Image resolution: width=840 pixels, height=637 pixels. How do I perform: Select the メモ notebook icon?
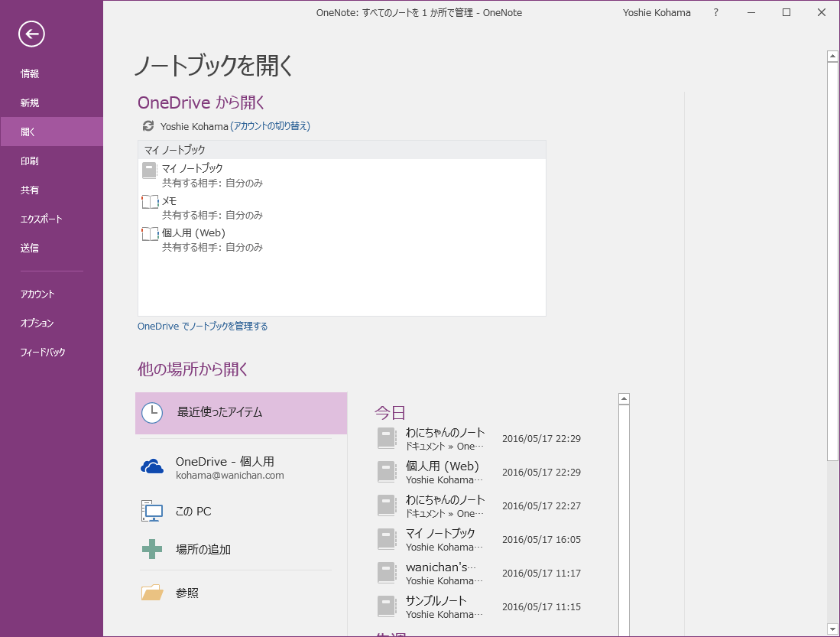[x=150, y=202]
